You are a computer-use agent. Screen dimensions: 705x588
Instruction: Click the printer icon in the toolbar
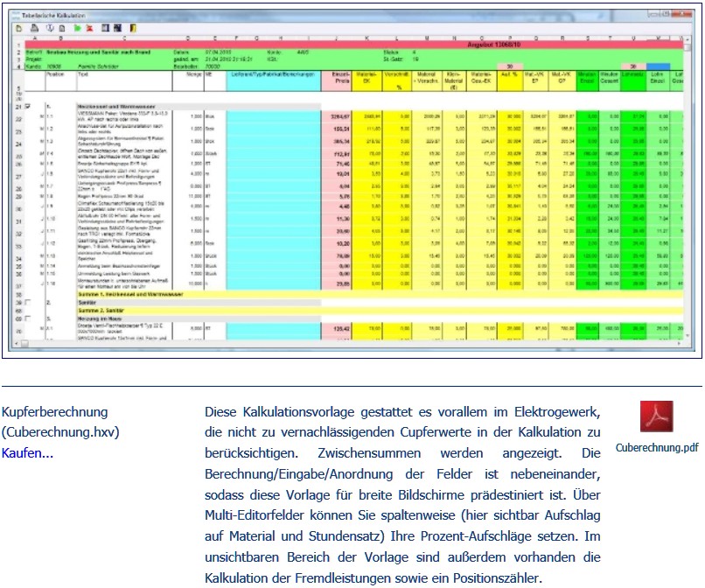tap(35, 28)
